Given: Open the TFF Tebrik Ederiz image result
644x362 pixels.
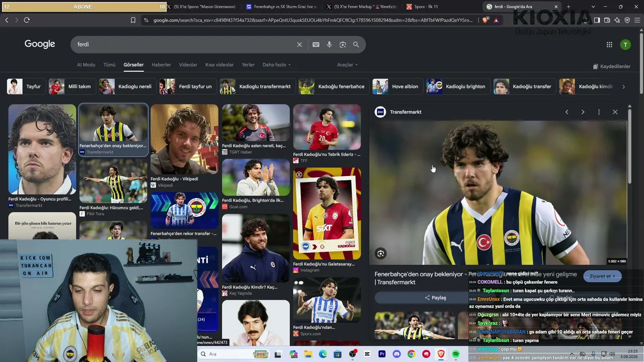Looking at the screenshot, I should 327,134.
